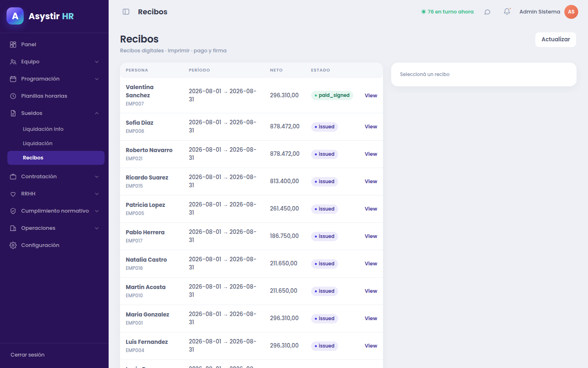588x368 pixels.
Task: Click Martin Acosta's period cell
Action: (x=223, y=291)
